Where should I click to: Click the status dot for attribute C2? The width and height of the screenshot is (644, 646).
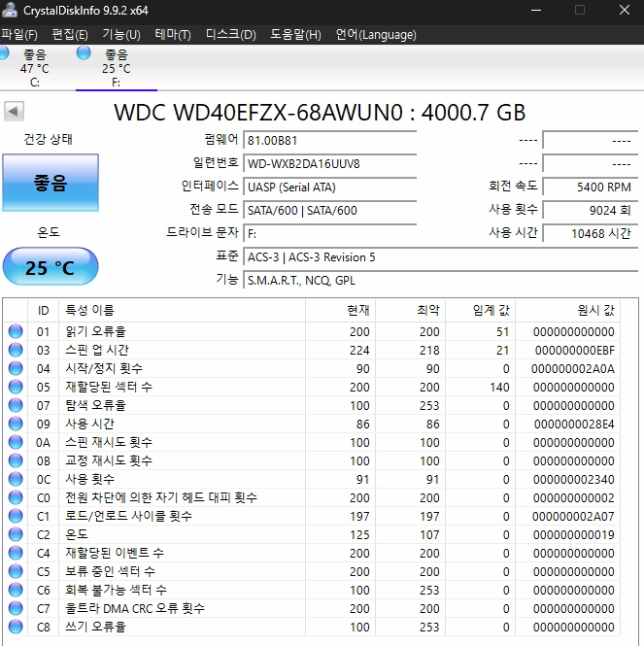(x=16, y=534)
